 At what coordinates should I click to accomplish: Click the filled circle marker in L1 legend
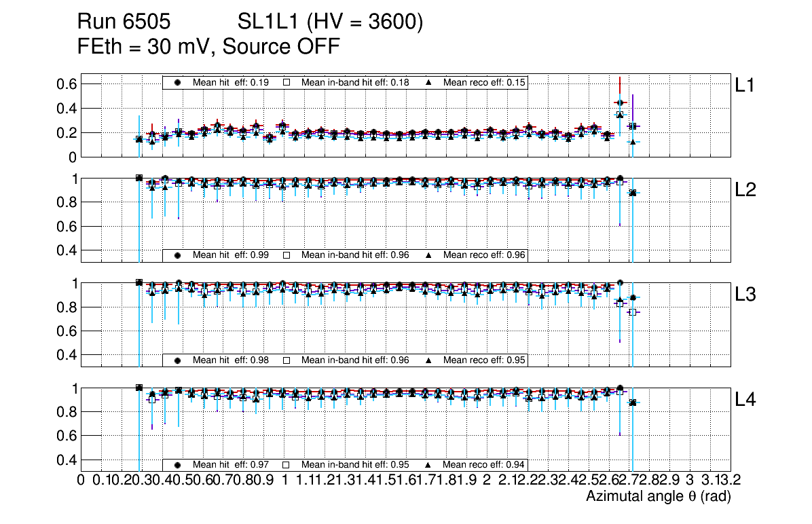click(x=178, y=82)
